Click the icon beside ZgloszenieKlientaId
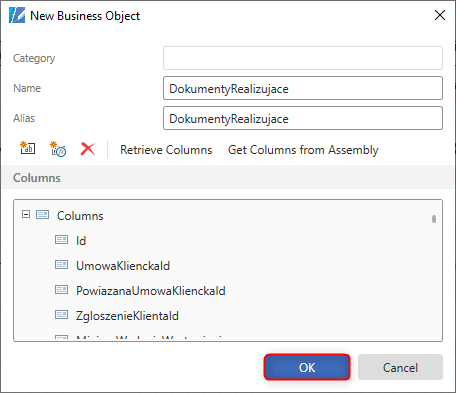 [61, 315]
